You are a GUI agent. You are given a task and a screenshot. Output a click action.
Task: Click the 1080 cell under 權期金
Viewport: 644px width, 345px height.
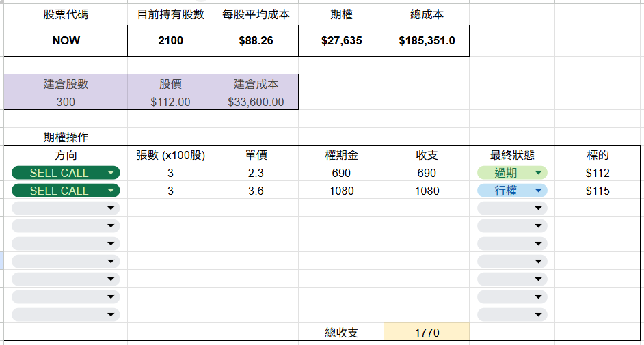(x=341, y=191)
